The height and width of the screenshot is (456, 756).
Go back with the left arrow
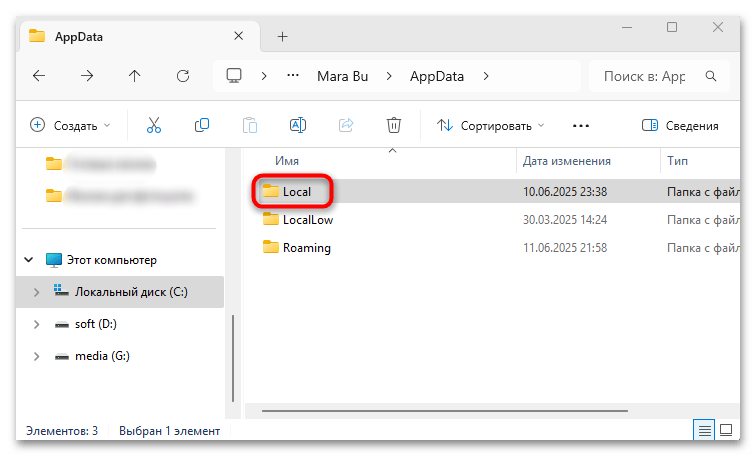click(x=39, y=76)
